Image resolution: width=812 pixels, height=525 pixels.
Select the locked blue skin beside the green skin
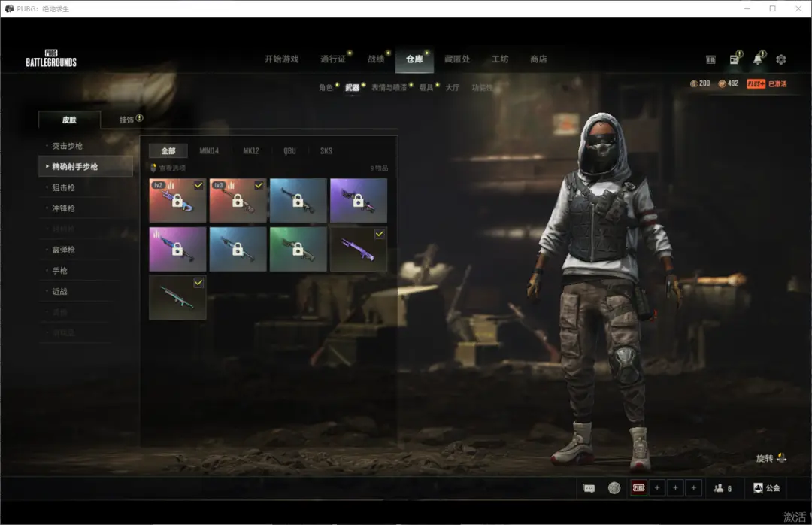[x=238, y=249]
